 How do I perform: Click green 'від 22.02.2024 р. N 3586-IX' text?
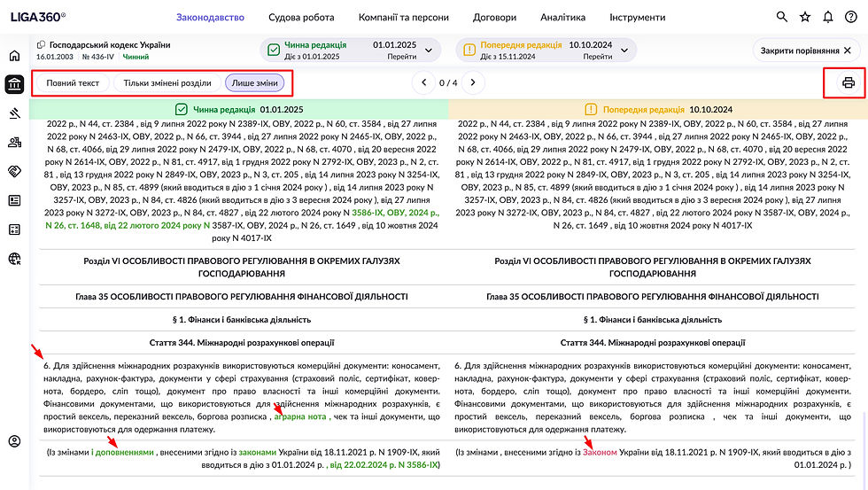(384, 465)
